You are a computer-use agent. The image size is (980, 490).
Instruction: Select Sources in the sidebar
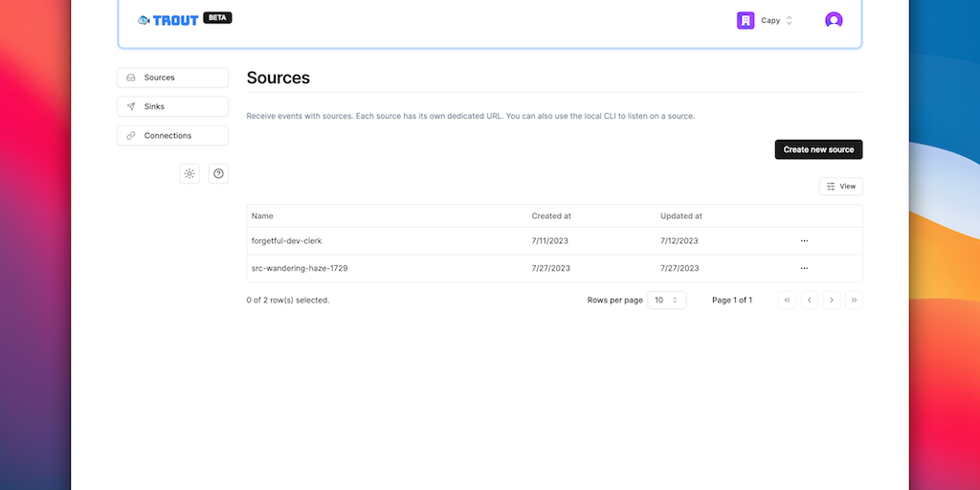[173, 78]
